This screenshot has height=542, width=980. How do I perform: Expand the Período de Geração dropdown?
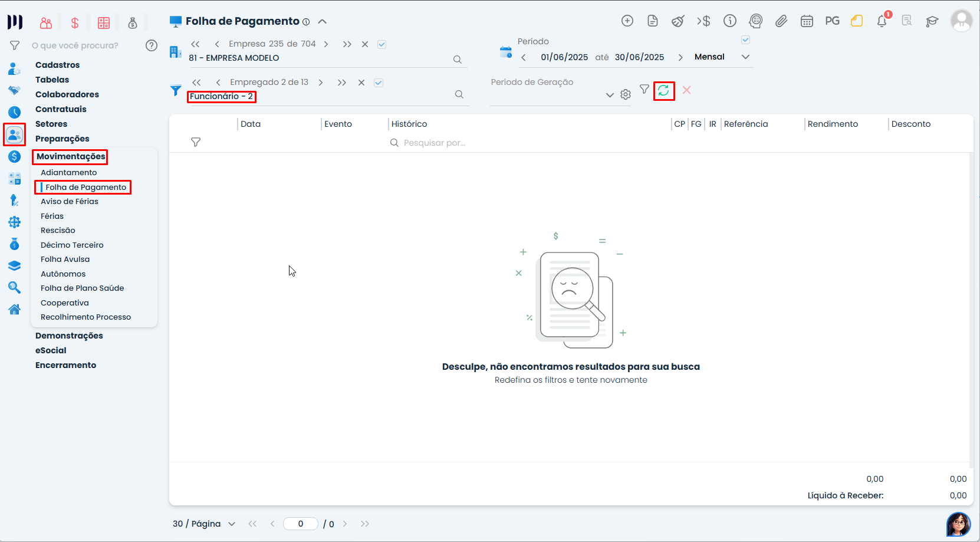610,95
